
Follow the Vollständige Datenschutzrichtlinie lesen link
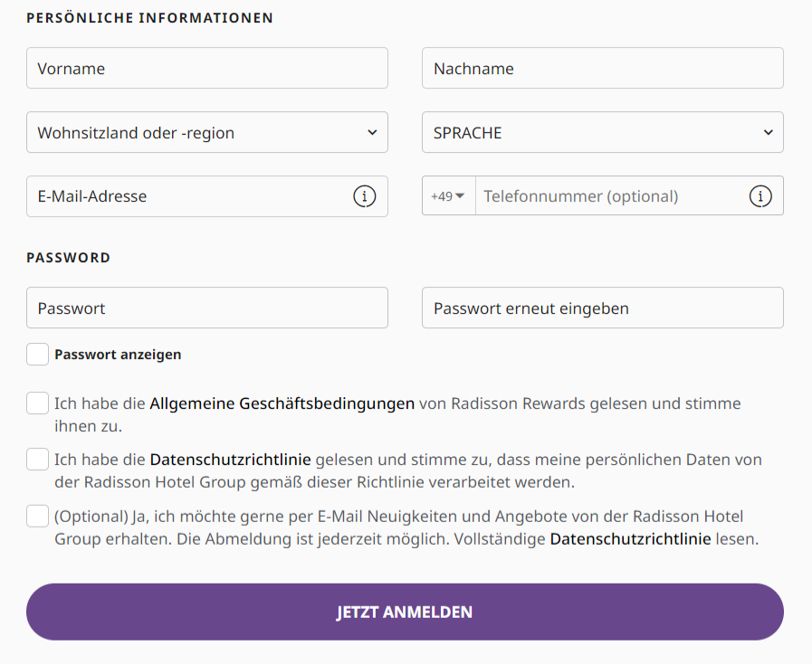[x=630, y=540]
